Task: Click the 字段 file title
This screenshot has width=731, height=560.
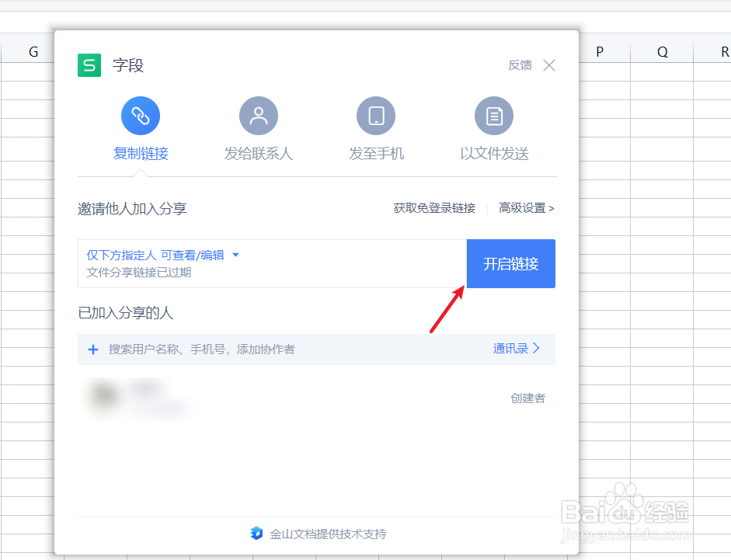Action: (128, 65)
